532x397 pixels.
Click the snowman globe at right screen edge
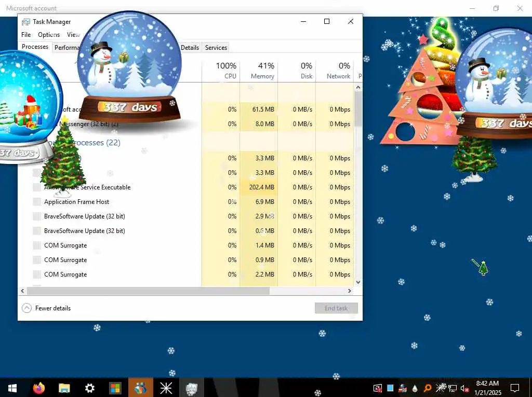pyautogui.click(x=494, y=84)
